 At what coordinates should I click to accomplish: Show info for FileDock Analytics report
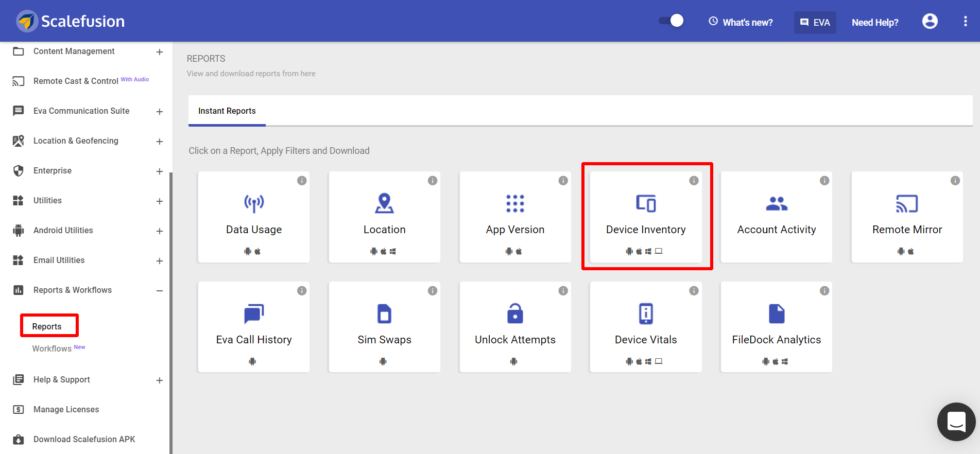[x=824, y=291]
